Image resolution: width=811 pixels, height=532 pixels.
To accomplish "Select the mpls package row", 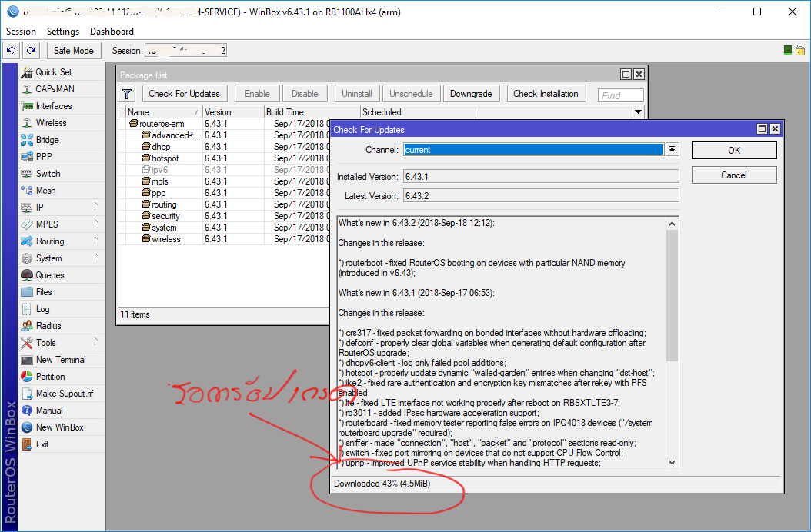I will click(x=223, y=181).
